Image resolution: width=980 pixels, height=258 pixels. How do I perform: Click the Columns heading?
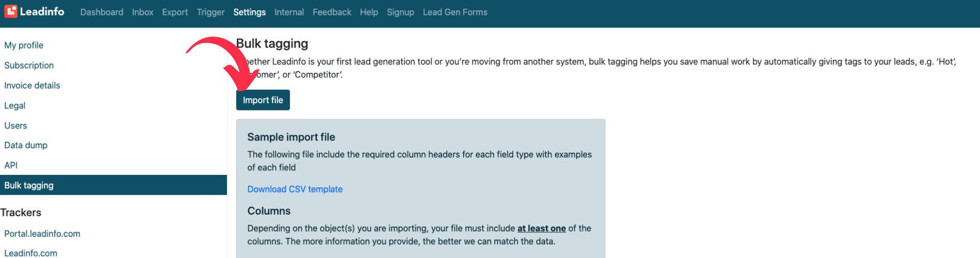[x=269, y=211]
